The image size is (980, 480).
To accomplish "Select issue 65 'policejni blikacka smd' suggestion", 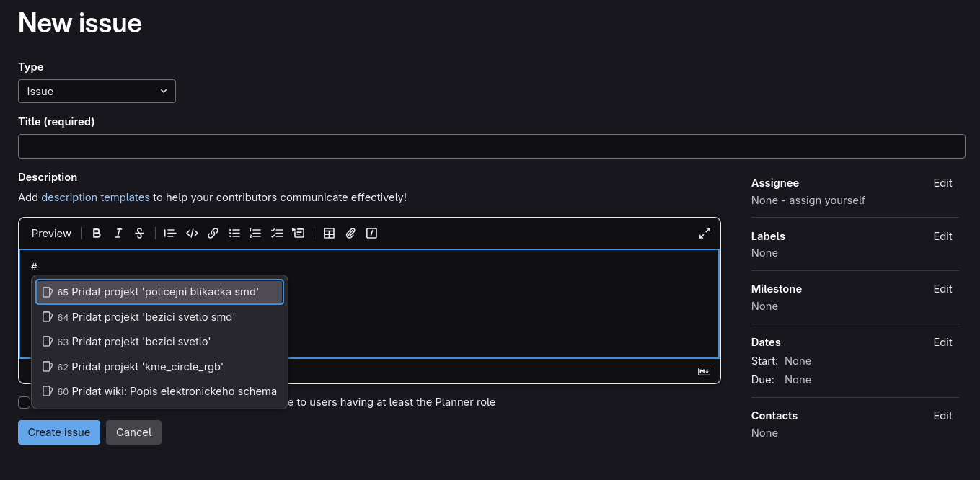I will pyautogui.click(x=159, y=293).
